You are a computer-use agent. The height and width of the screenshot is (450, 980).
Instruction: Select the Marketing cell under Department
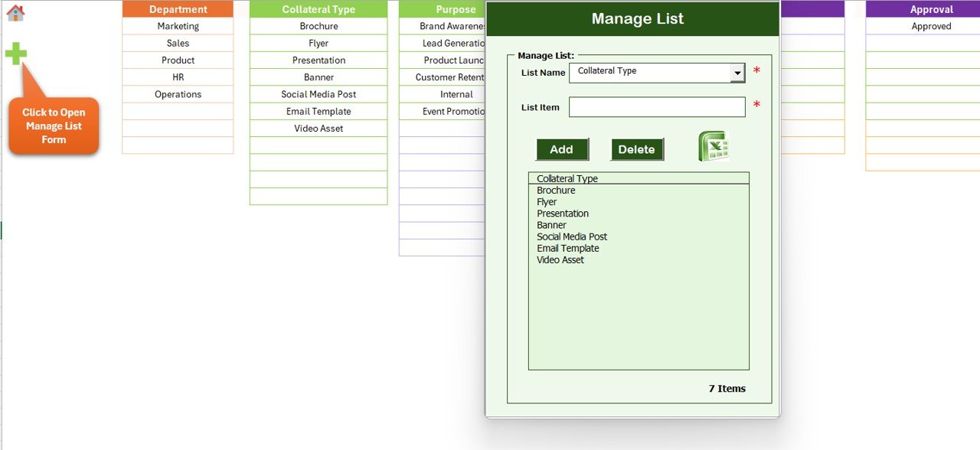(178, 25)
